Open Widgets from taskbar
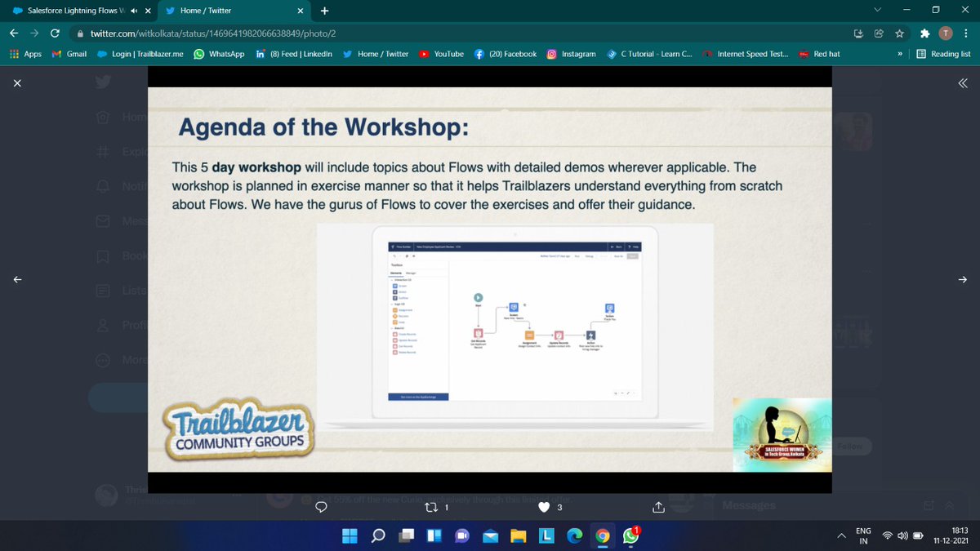The image size is (980, 551). pos(434,535)
